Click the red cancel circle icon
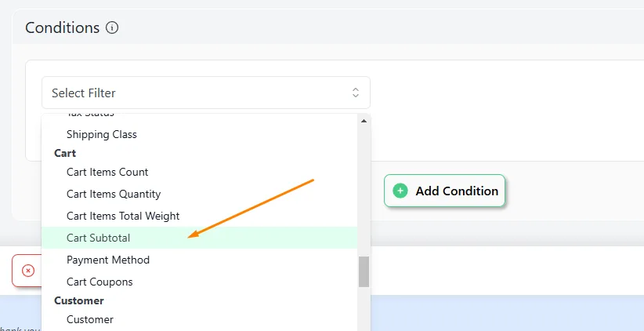 click(28, 271)
